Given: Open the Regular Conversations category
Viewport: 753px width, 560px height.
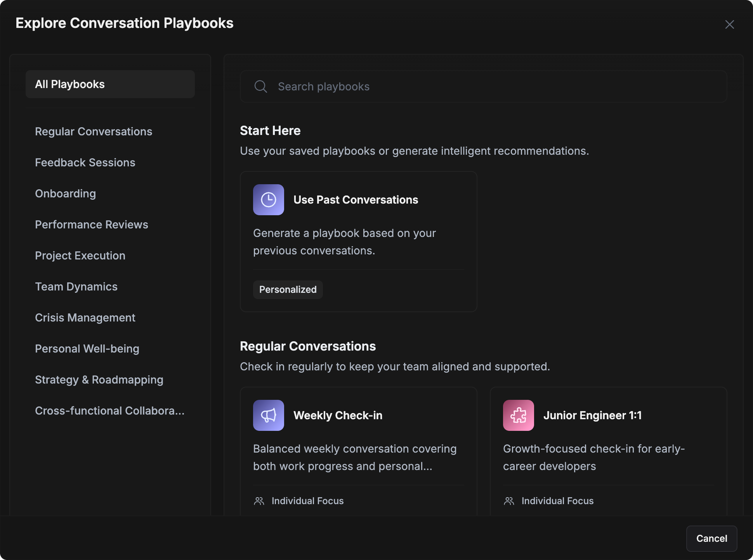Looking at the screenshot, I should (x=94, y=131).
